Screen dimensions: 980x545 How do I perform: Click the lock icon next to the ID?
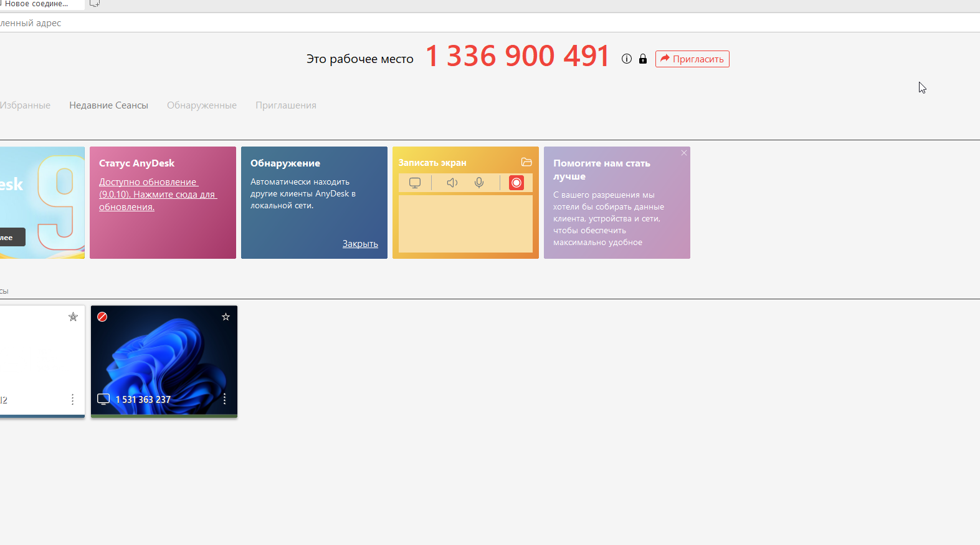coord(643,59)
